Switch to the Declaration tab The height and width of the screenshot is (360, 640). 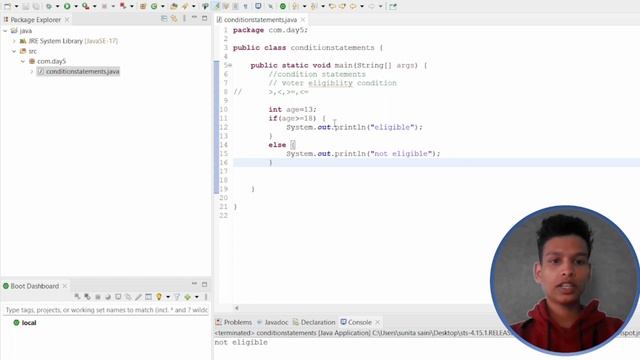pyautogui.click(x=314, y=322)
